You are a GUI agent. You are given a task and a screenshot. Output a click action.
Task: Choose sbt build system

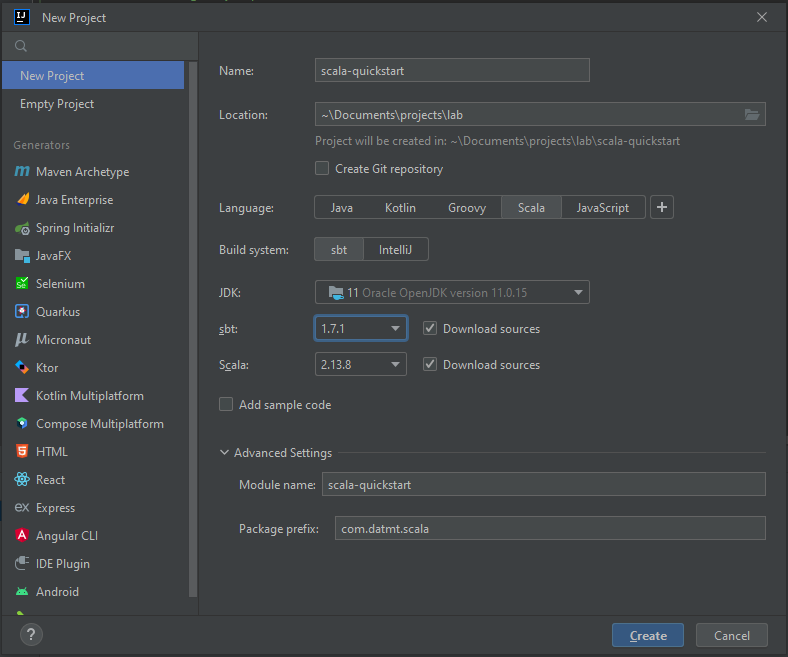[x=339, y=249]
